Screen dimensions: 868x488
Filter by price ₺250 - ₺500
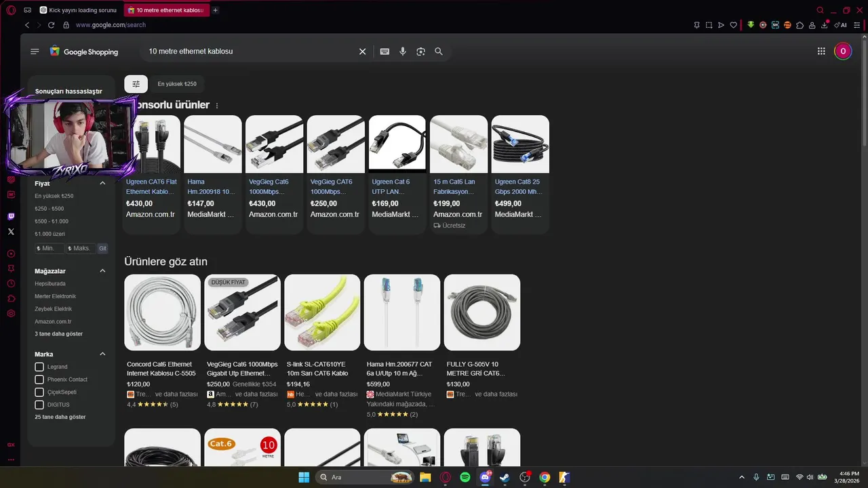[x=50, y=209]
